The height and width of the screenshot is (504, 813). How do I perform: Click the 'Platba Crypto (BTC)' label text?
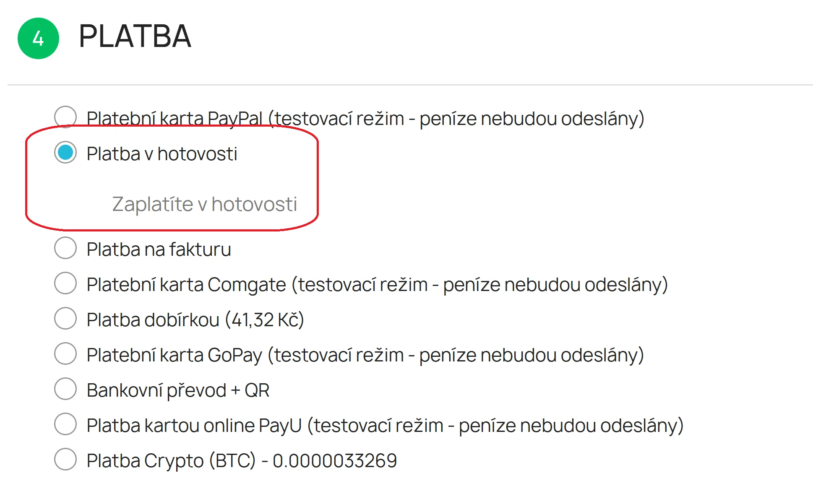point(242,461)
